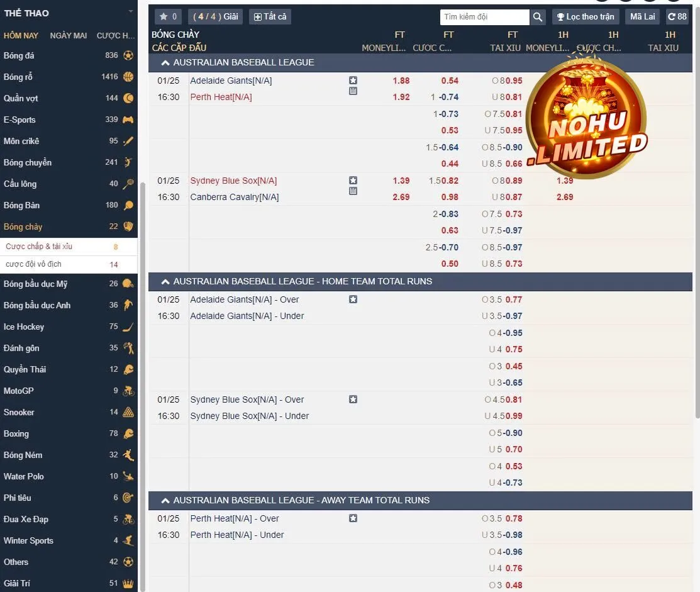Click the Lọc theo trận filter button
Image resolution: width=700 pixels, height=592 pixels.
[x=586, y=16]
